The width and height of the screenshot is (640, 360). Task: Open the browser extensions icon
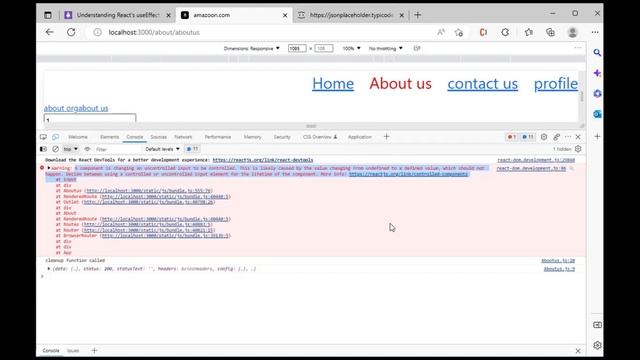505,32
